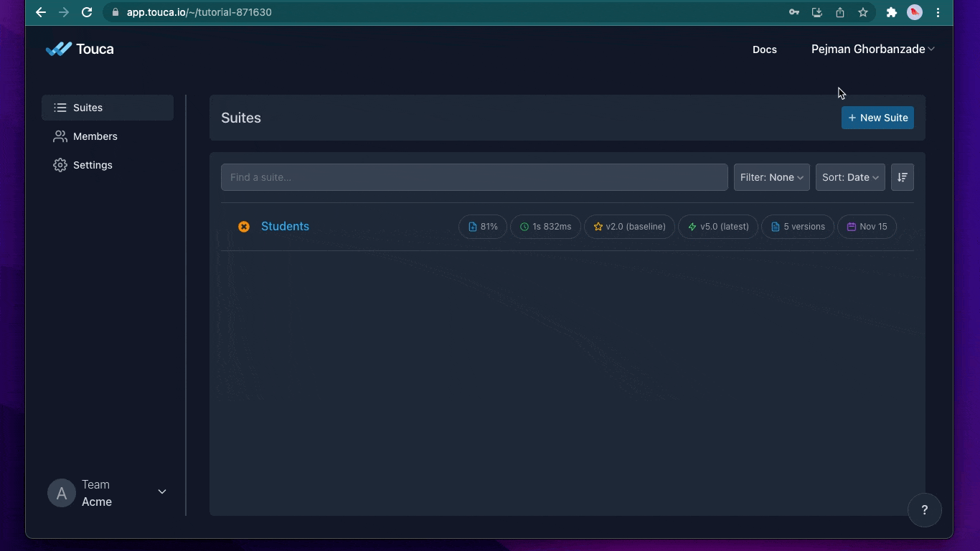This screenshot has height=551, width=980.
Task: Bookmark this page with star
Action: tap(863, 12)
